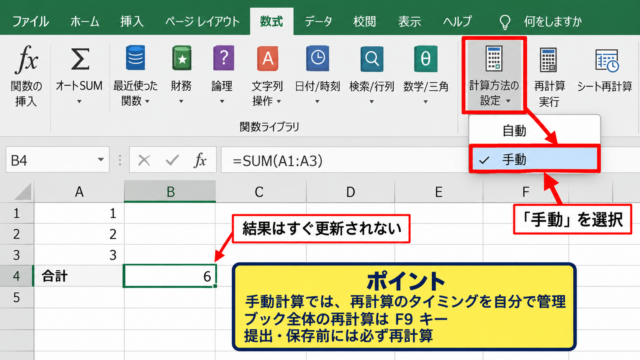
Task: Open the Name Box dropdown arrow
Action: click(x=100, y=160)
